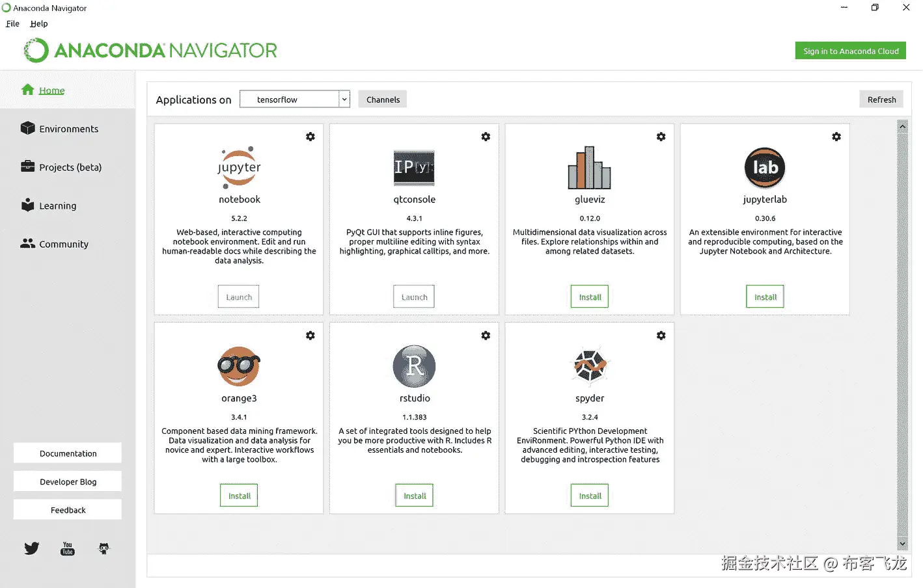Viewport: 923px width, 588px height.
Task: Launch Jupyter notebook
Action: tap(238, 297)
